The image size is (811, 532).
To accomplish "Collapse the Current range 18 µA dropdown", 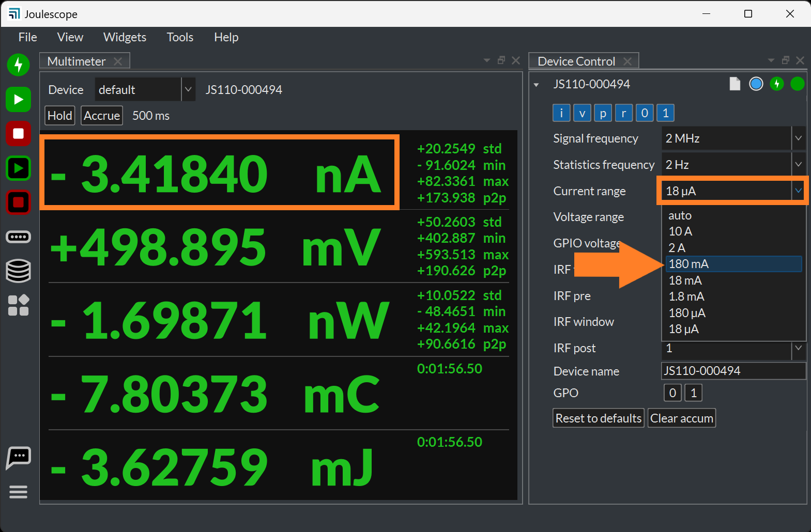I will pos(733,191).
